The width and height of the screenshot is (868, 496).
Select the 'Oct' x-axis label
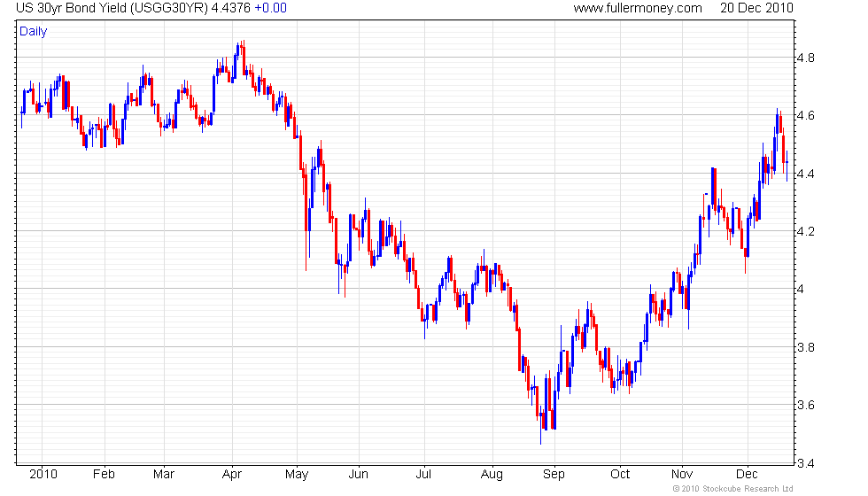(x=620, y=475)
